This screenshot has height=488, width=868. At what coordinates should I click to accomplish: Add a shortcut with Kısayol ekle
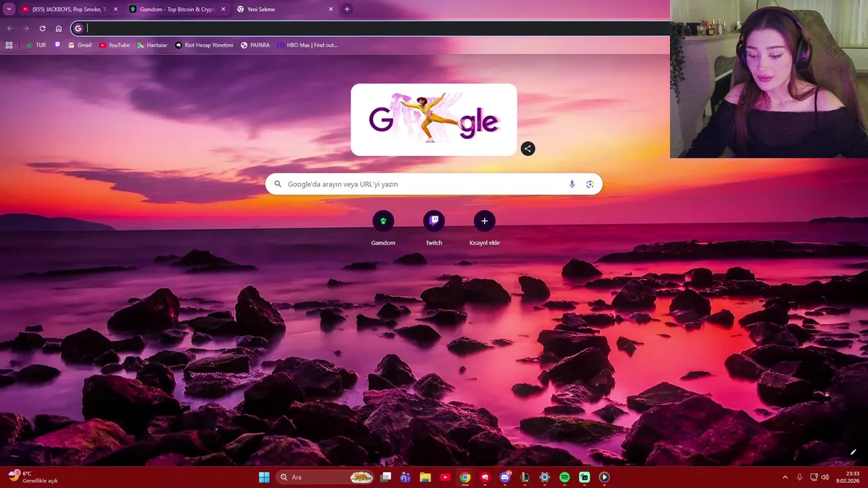pyautogui.click(x=484, y=228)
